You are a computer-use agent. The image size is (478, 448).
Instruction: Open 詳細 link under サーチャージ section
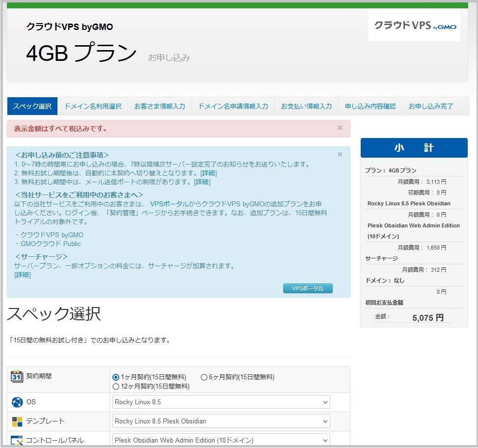(23, 275)
